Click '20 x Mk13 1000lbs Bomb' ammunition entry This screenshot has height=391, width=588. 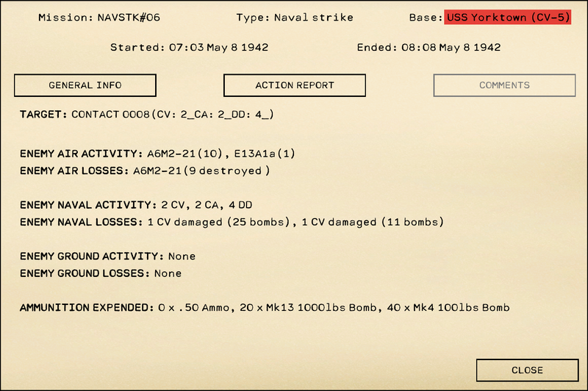click(x=308, y=308)
